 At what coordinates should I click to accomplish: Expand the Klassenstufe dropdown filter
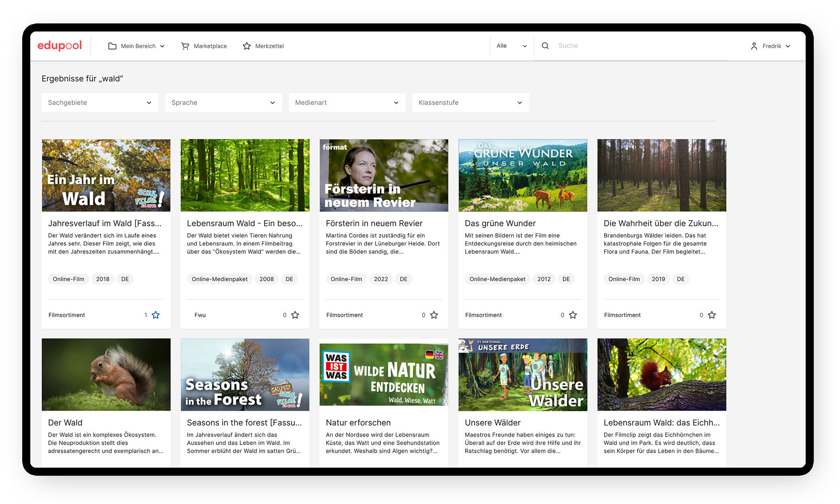tap(470, 102)
